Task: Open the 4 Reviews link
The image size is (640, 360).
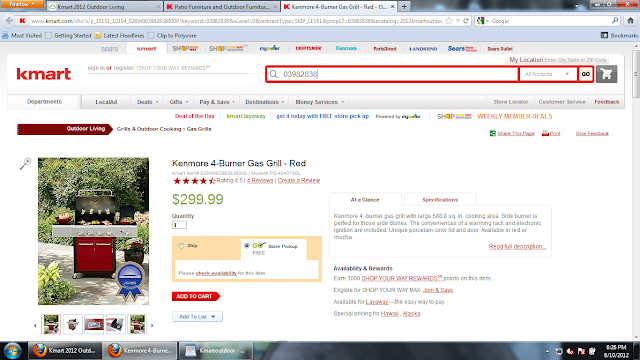Action: pyautogui.click(x=260, y=180)
